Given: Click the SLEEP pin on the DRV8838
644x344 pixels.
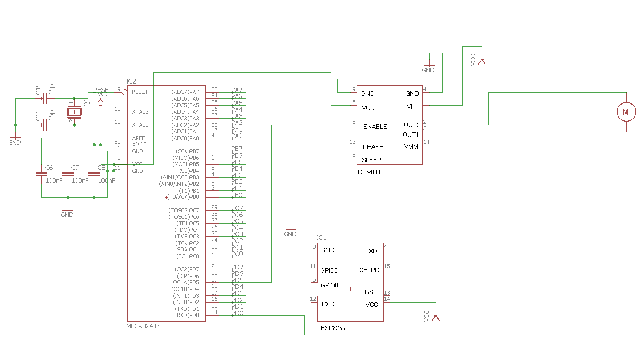Looking at the screenshot, I should [x=371, y=160].
